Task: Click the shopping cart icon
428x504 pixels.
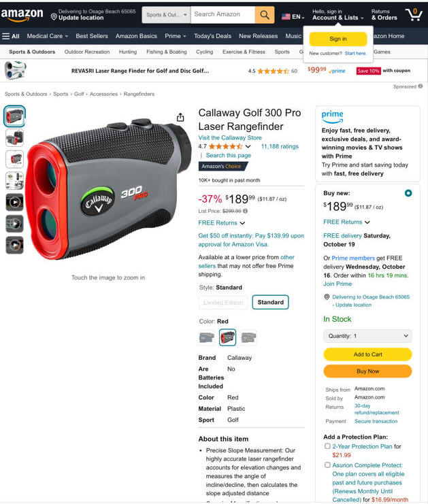Action: pyautogui.click(x=414, y=14)
